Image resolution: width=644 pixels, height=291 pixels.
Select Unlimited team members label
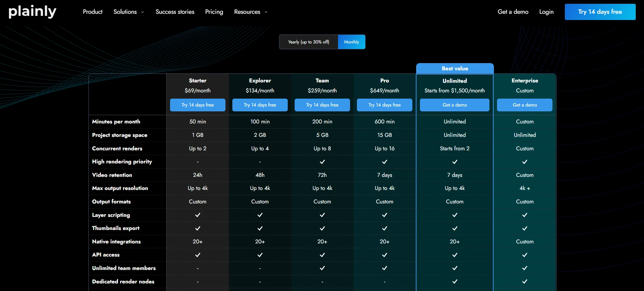click(x=124, y=268)
